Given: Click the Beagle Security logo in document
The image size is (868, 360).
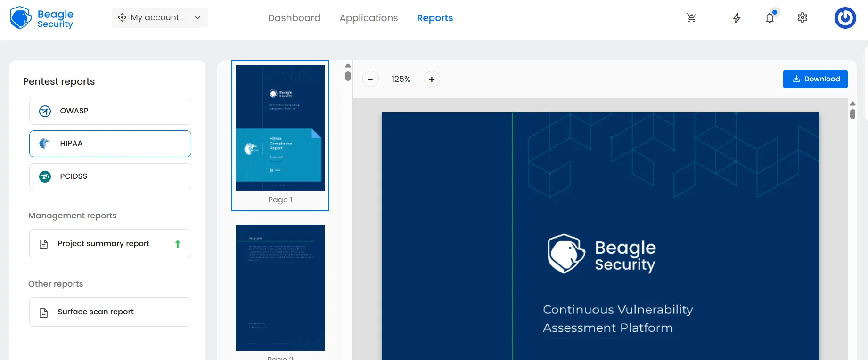Looking at the screenshot, I should (602, 254).
